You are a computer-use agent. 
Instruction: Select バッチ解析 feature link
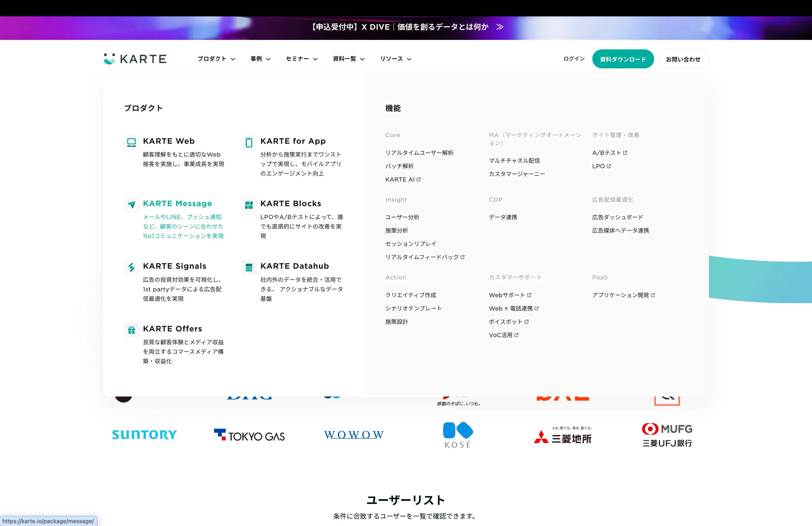[400, 166]
